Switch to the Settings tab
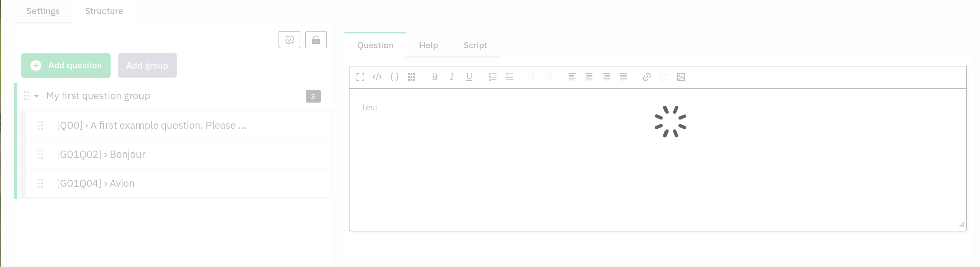980x267 pixels. 43,11
